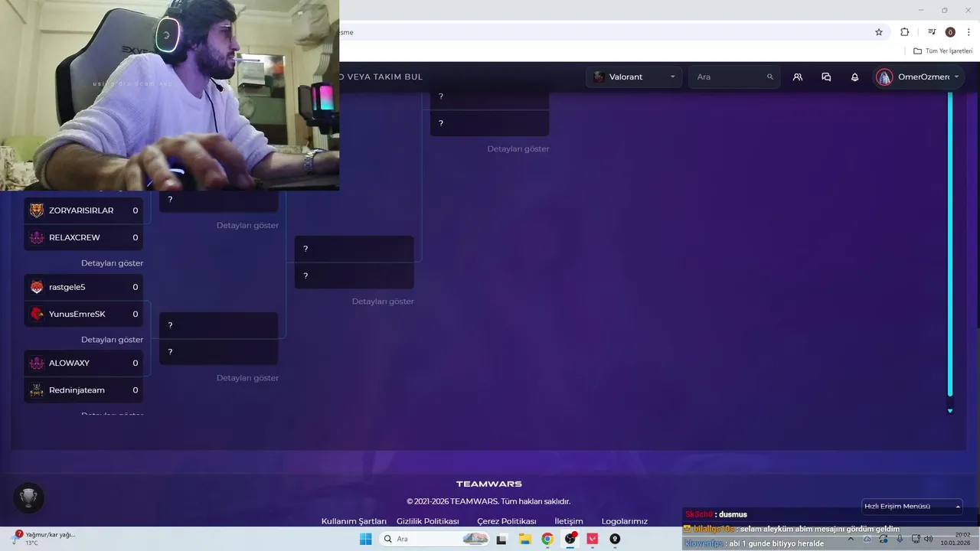Screen dimensions: 980x551
Task: Open the Valorant game selector dropdown
Action: (x=634, y=77)
